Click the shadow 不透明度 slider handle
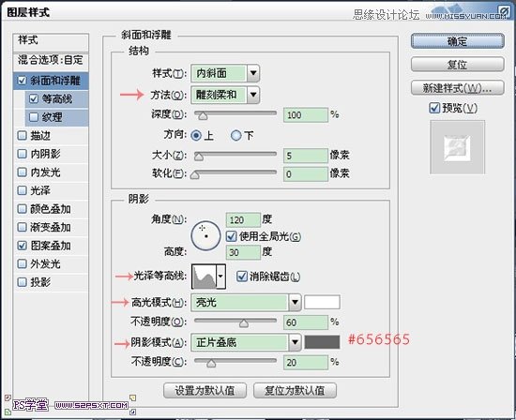 tap(211, 364)
